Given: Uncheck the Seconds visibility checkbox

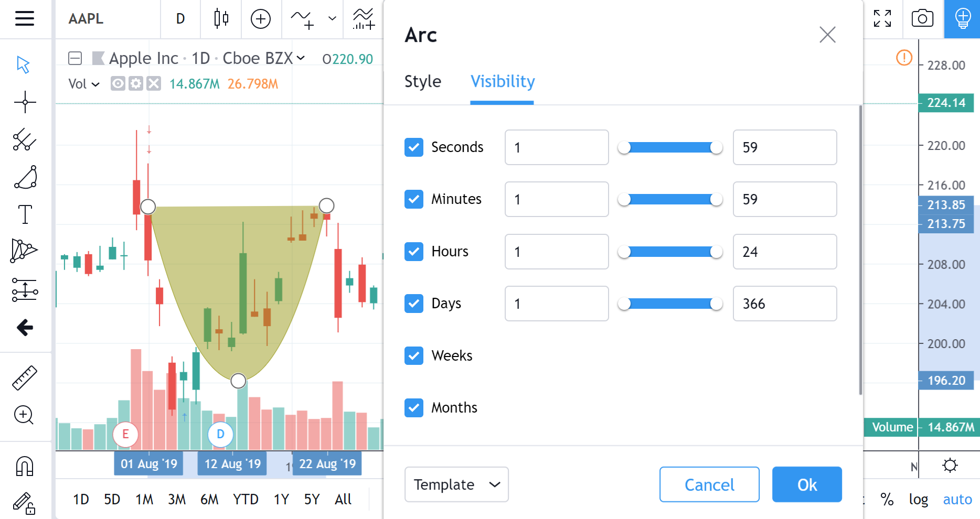Looking at the screenshot, I should (x=414, y=147).
